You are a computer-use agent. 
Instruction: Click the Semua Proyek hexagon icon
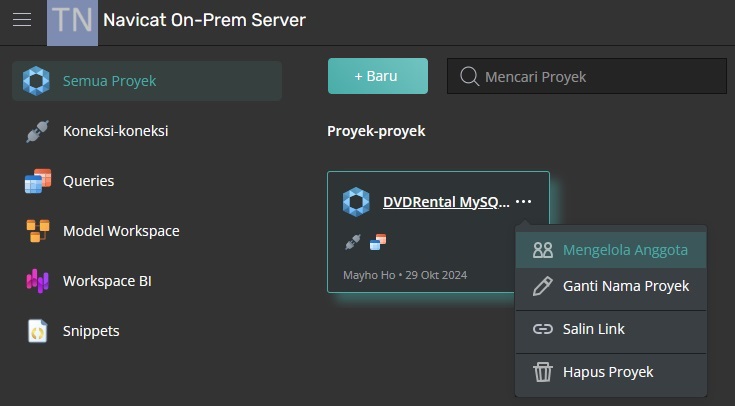(x=36, y=81)
